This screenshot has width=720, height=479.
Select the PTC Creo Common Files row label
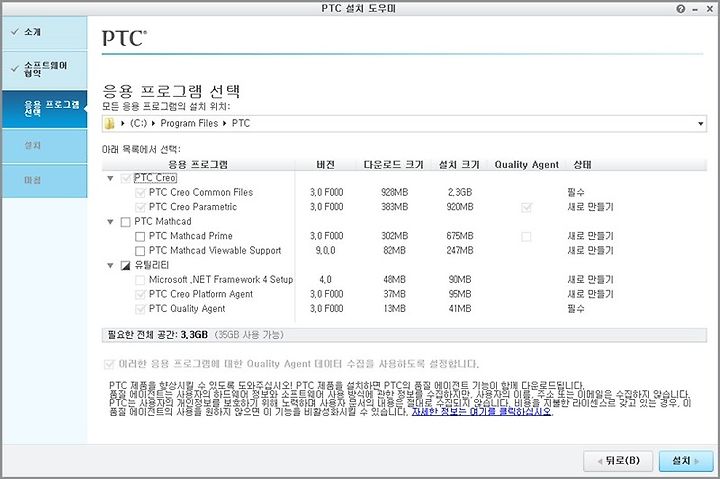[x=201, y=192]
